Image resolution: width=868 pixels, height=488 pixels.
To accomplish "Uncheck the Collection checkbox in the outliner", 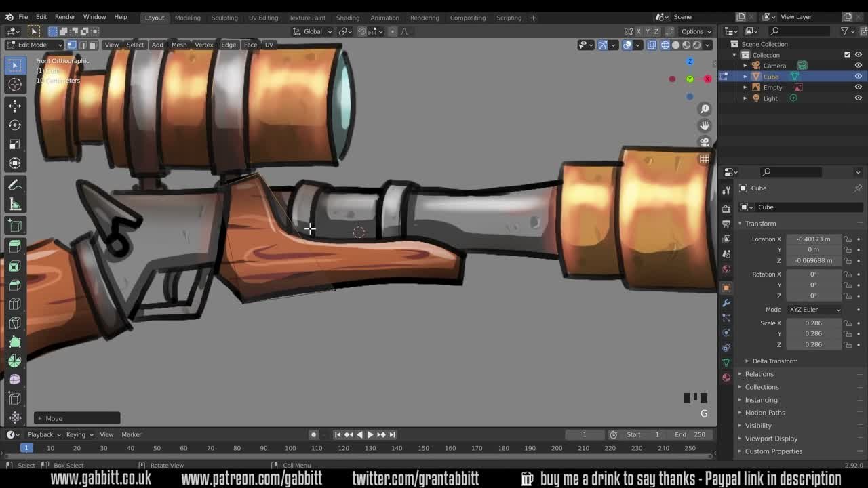I will pos(846,54).
